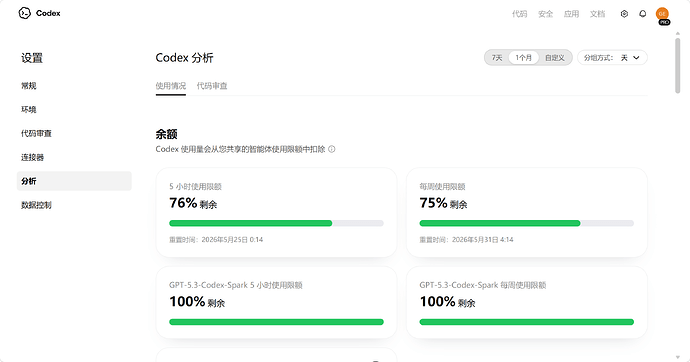Switch to 使用情况 tab

[171, 86]
